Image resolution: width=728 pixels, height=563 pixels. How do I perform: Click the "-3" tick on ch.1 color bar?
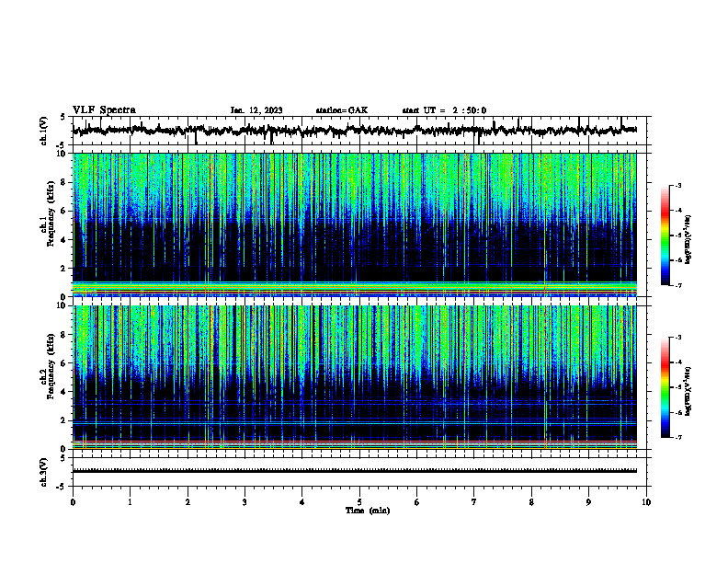(678, 186)
